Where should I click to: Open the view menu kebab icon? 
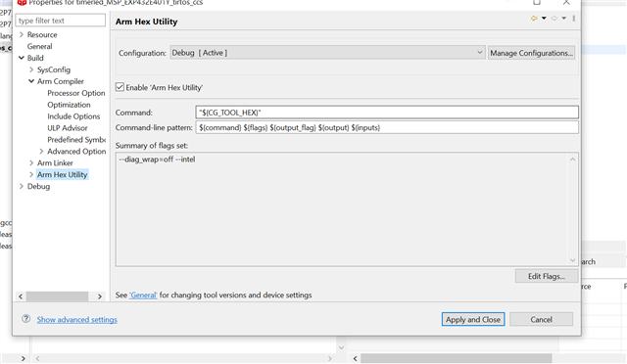click(x=574, y=18)
